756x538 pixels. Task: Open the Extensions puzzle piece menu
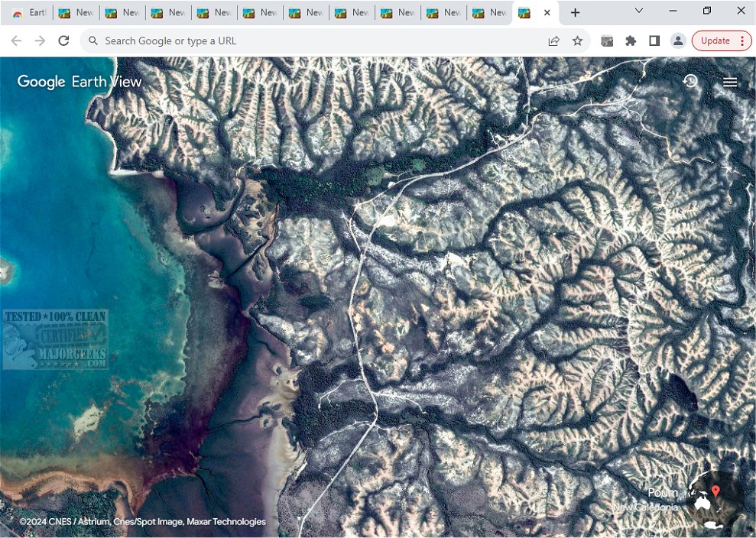[x=631, y=41]
